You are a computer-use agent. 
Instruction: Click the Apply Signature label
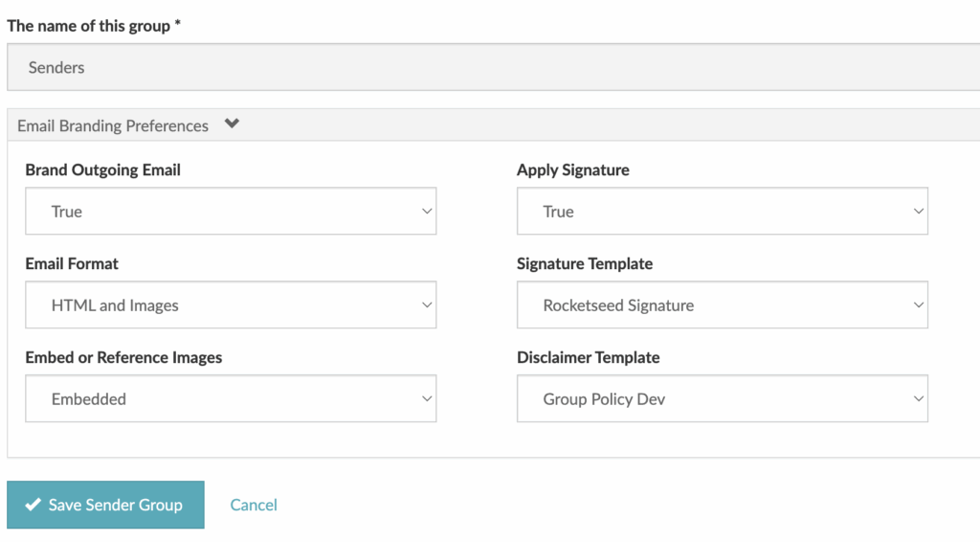[x=572, y=169]
